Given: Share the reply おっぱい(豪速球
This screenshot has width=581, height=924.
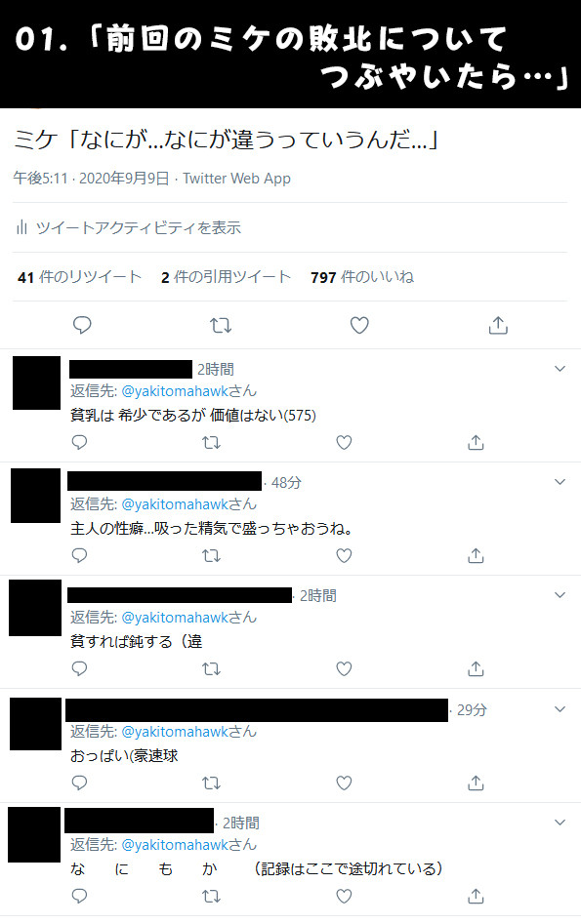Looking at the screenshot, I should coord(476,783).
